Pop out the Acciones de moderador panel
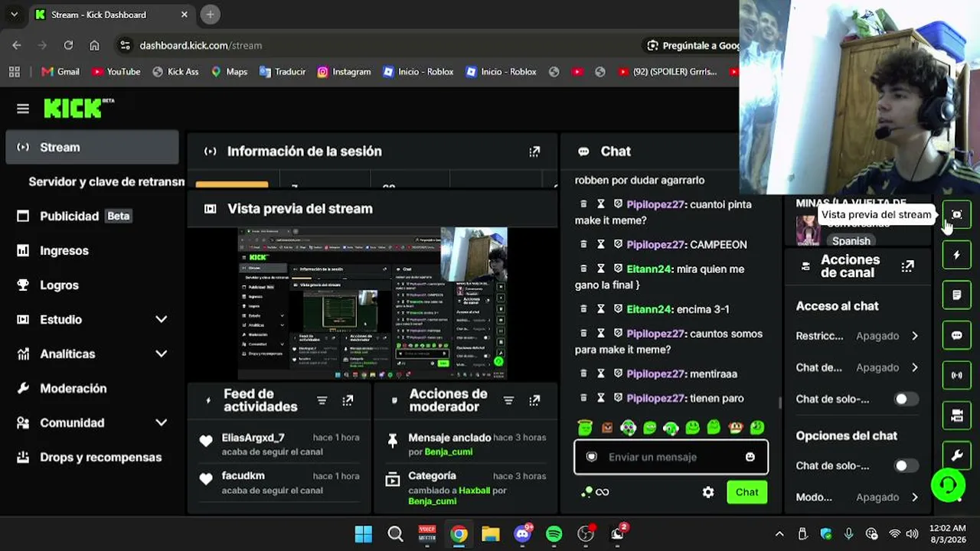 pos(534,400)
